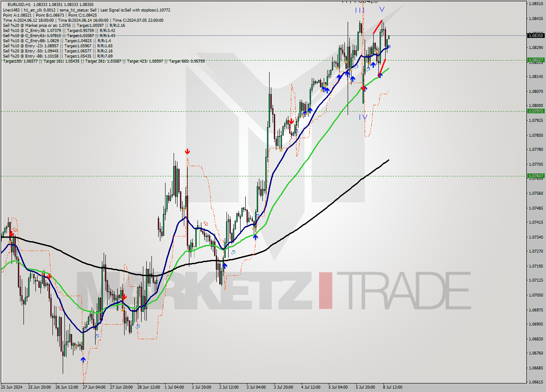Click the 1.07485 price scale value
The image size is (546, 392).
tap(535, 208)
